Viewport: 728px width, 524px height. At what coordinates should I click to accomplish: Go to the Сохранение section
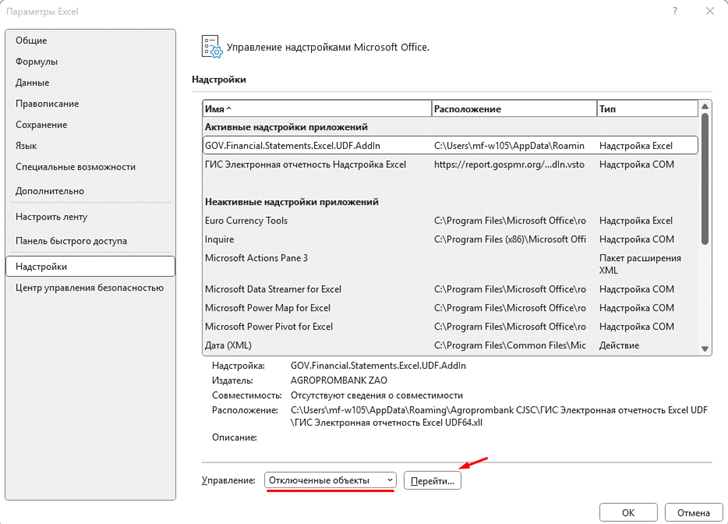click(41, 125)
